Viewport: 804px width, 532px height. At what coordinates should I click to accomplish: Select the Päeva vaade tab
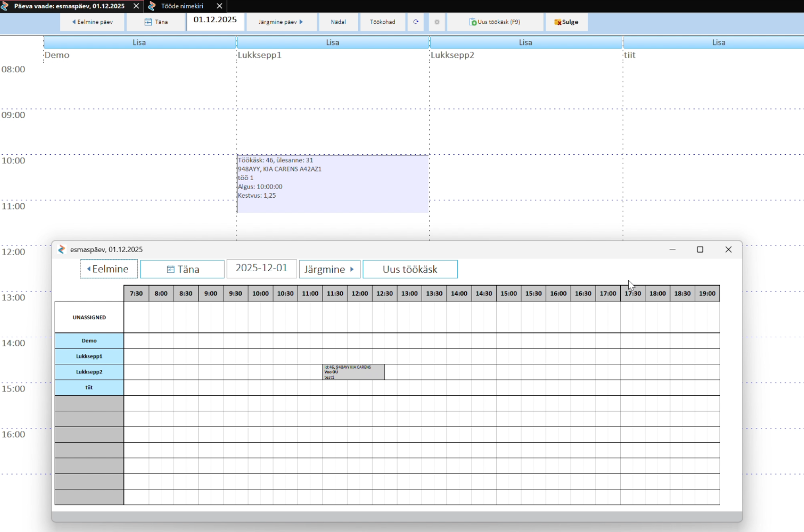tap(69, 6)
